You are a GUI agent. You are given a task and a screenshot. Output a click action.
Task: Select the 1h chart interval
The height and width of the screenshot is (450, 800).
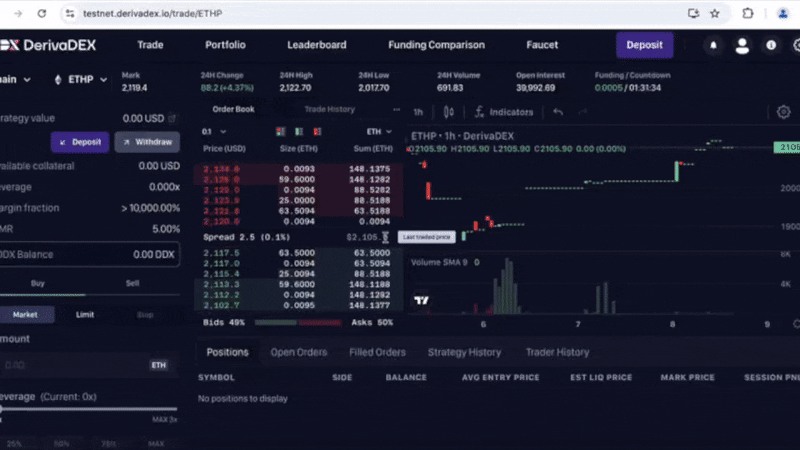click(x=418, y=112)
